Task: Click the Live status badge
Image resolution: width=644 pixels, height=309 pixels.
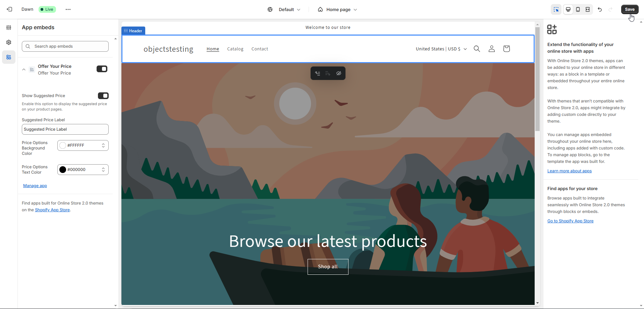Action: coord(47,9)
